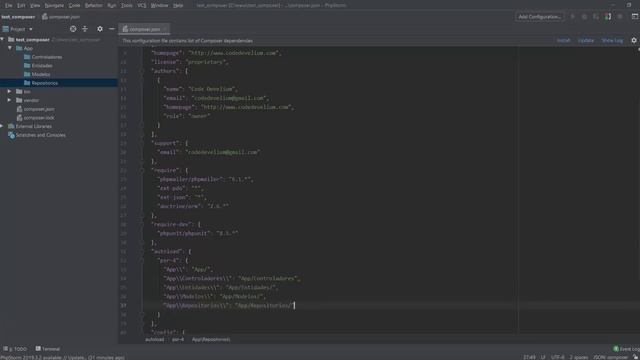Open the File menu

9,5
